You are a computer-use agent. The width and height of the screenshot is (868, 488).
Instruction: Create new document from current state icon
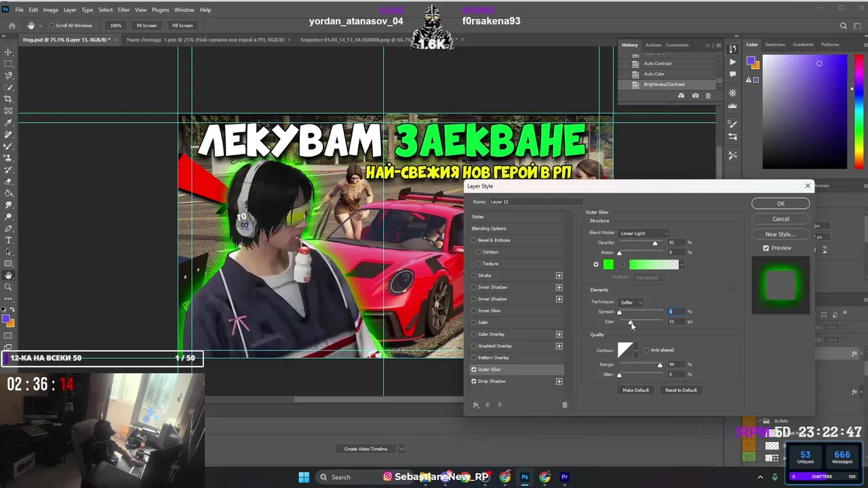pyautogui.click(x=682, y=96)
